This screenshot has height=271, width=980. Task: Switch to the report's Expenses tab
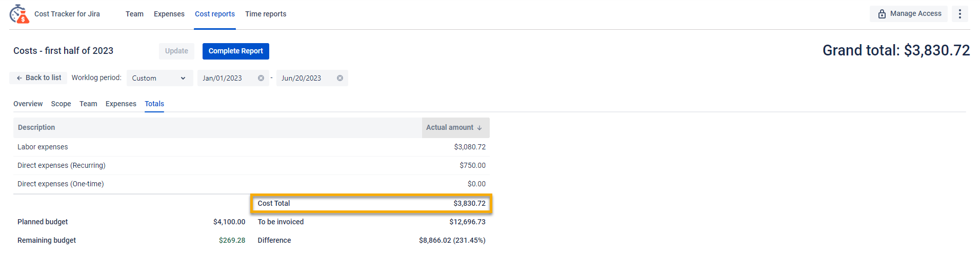(x=121, y=104)
